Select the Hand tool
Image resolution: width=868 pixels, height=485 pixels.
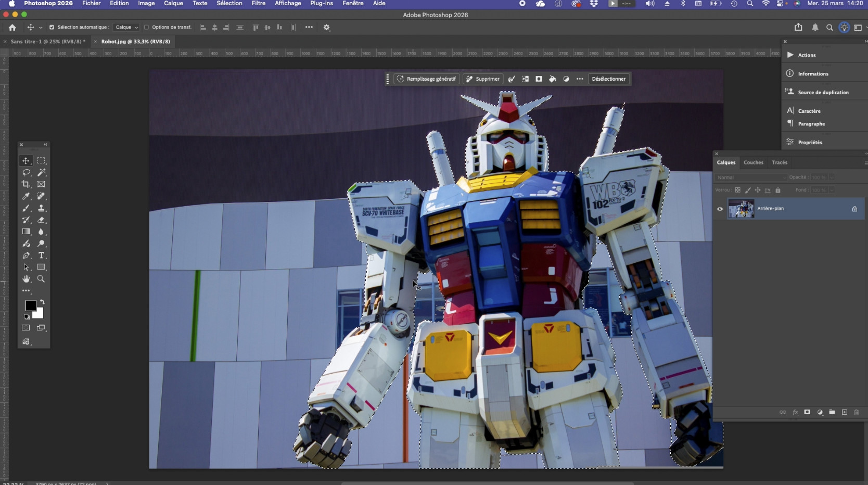click(26, 279)
